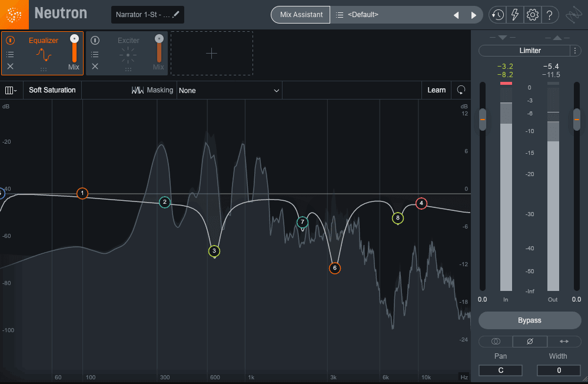Viewport: 588px width, 384px height.
Task: Click the input RMS reading -8.2
Action: (505, 75)
